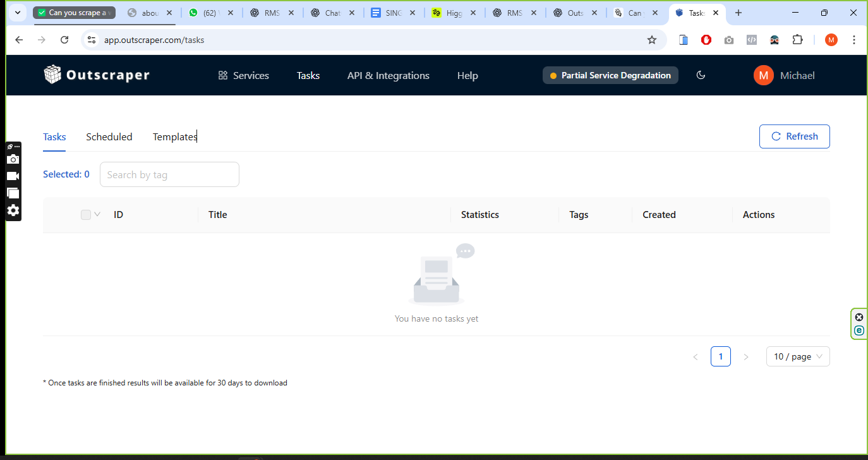Open API & Integrations menu

pos(388,75)
